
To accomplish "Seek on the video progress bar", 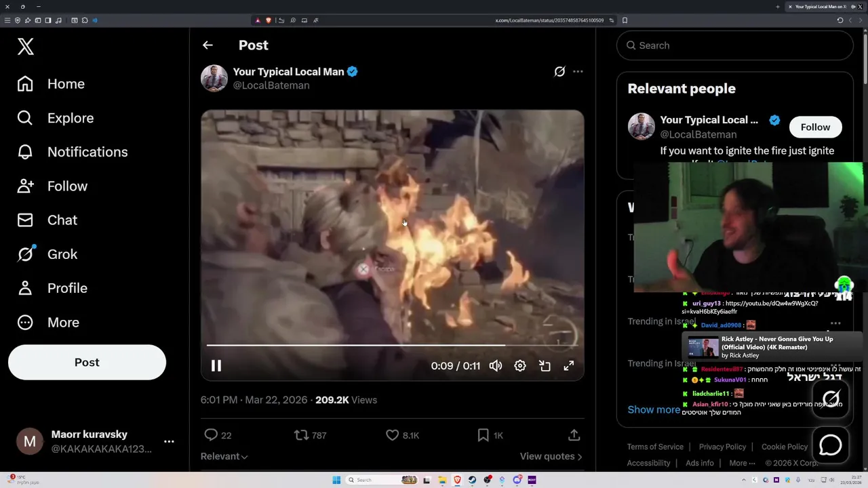I will (x=392, y=345).
